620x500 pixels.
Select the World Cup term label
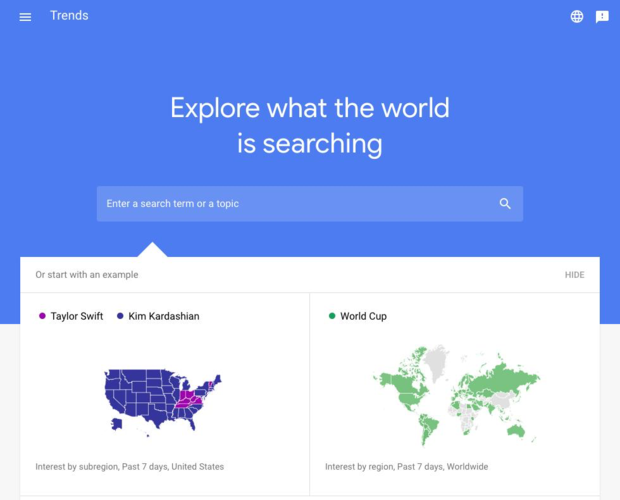coord(363,316)
